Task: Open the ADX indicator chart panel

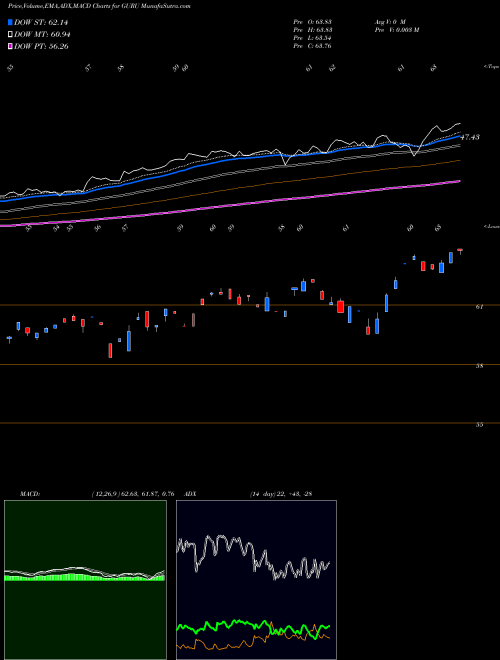Action: pyautogui.click(x=256, y=580)
